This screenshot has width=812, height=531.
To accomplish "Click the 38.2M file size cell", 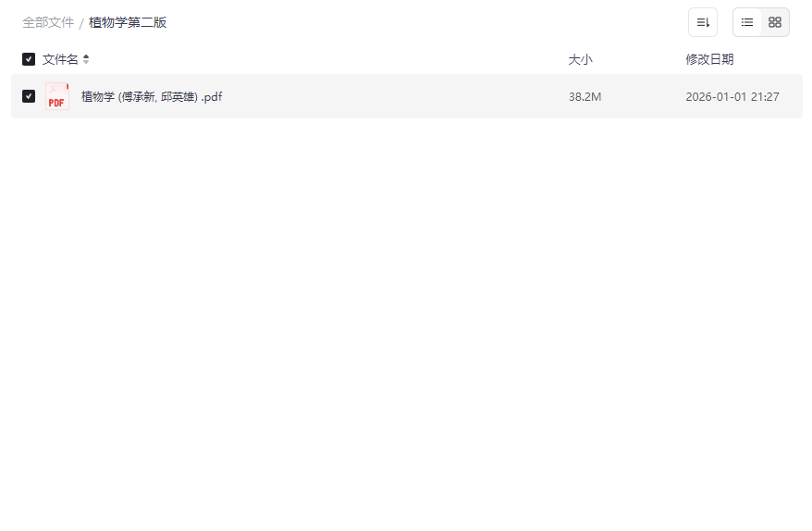I will click(584, 97).
